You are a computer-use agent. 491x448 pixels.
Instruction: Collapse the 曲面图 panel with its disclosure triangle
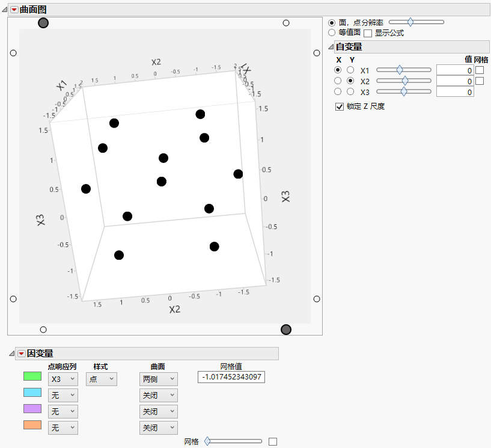[x=6, y=9]
